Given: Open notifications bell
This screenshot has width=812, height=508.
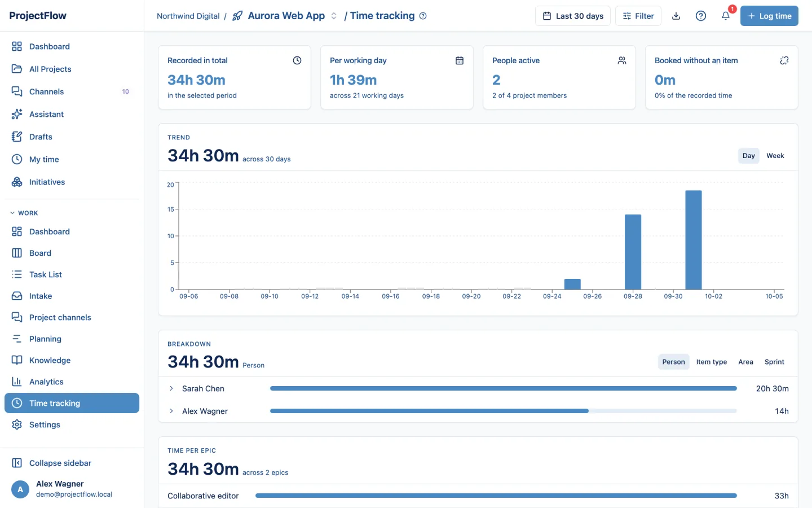Looking at the screenshot, I should point(726,16).
